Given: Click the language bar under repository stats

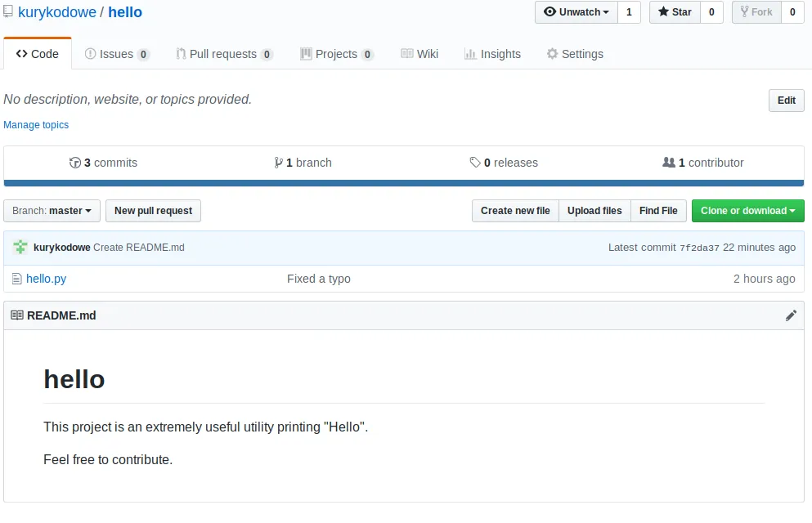Looking at the screenshot, I should (403, 183).
